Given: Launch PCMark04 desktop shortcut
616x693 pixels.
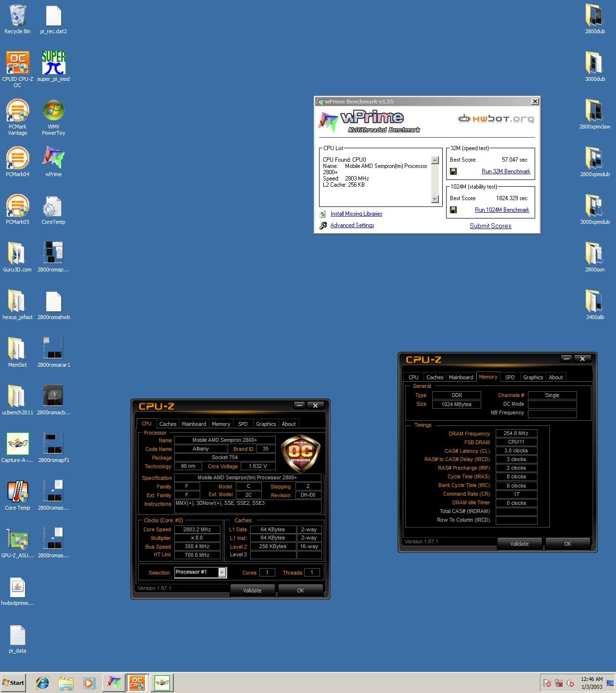Looking at the screenshot, I should [x=17, y=162].
